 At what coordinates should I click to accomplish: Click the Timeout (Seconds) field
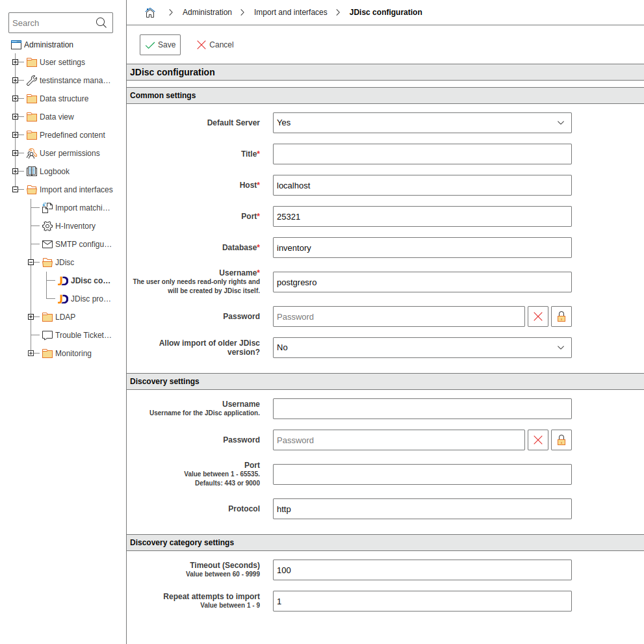coord(422,570)
